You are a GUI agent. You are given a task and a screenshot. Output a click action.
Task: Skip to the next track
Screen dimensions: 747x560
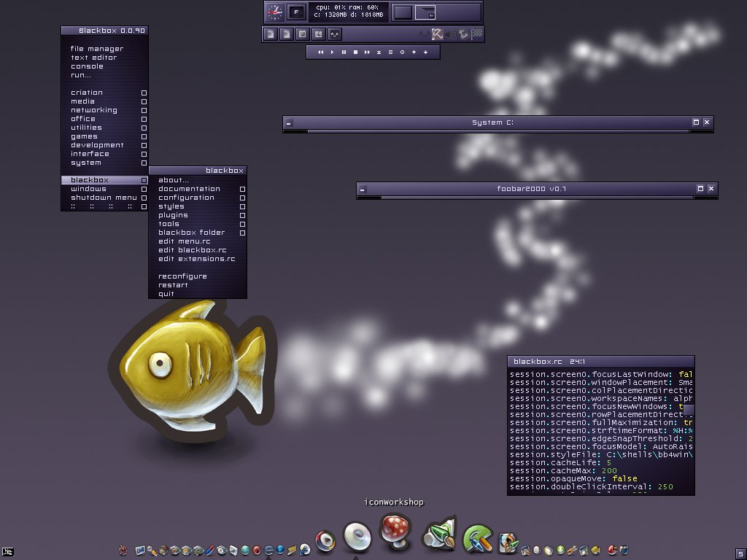[x=367, y=52]
